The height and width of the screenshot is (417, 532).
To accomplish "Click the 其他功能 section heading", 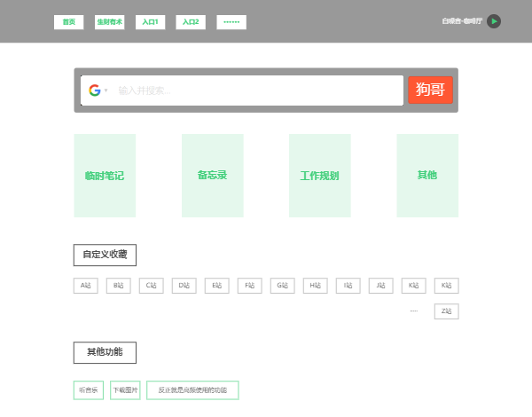I will (x=105, y=352).
